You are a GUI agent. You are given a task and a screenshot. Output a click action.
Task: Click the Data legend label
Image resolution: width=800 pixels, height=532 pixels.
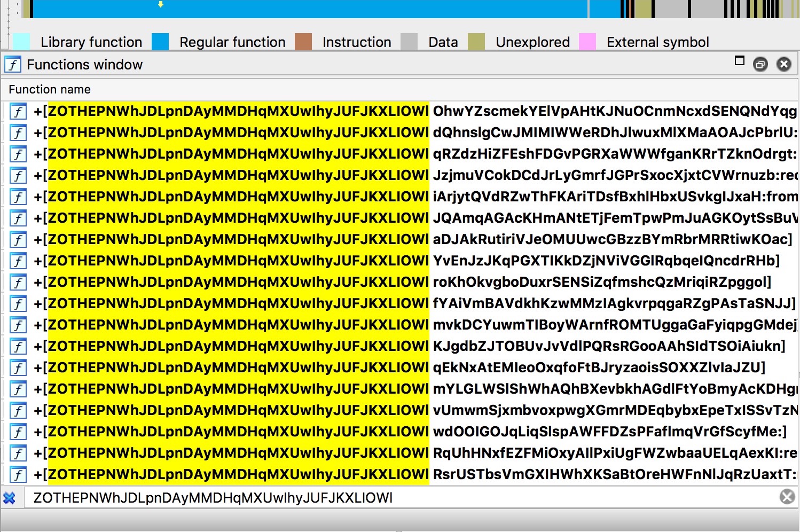click(x=443, y=42)
